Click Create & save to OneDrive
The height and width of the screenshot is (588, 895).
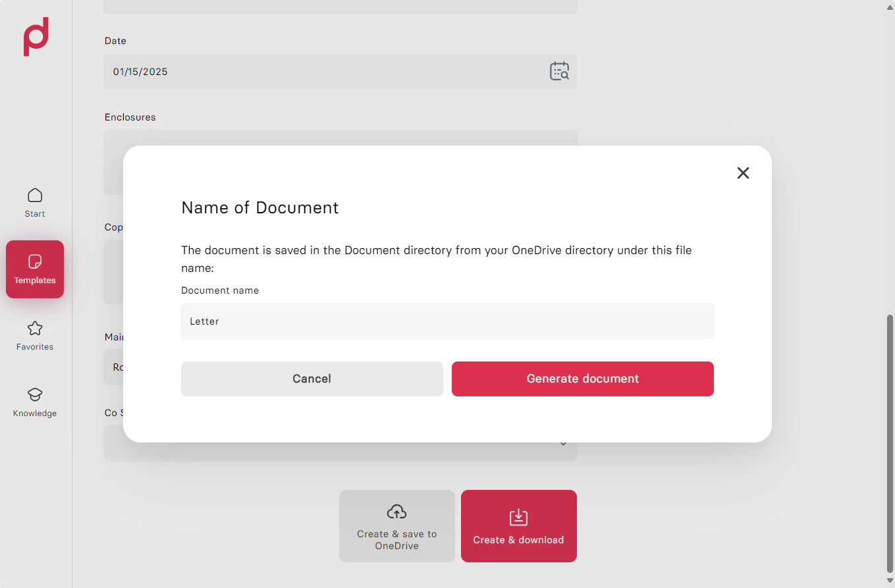[397, 526]
